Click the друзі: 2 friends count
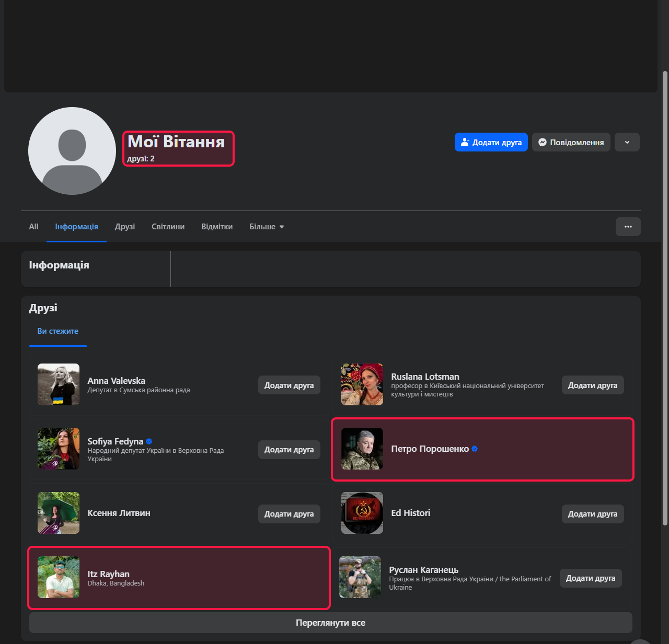 141,159
